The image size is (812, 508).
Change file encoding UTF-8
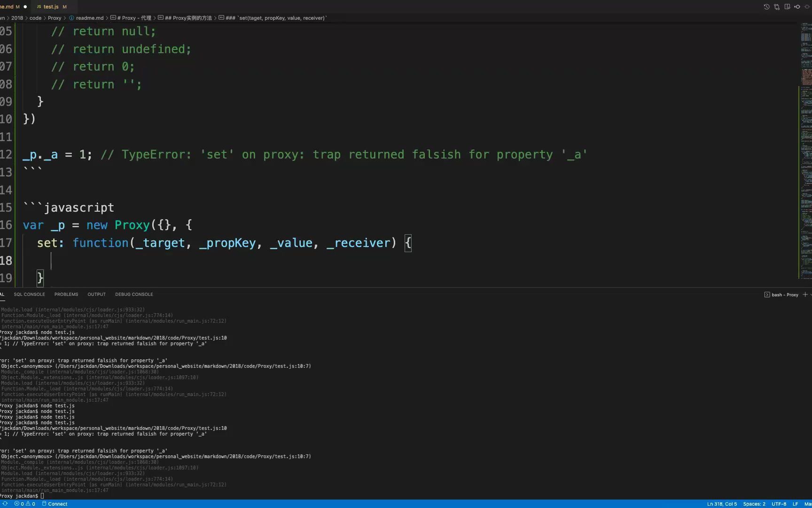pos(779,504)
